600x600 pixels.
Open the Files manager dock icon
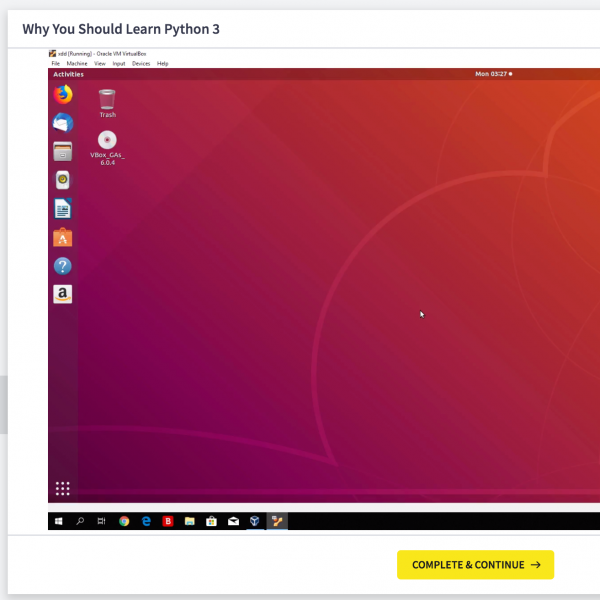[x=63, y=152]
